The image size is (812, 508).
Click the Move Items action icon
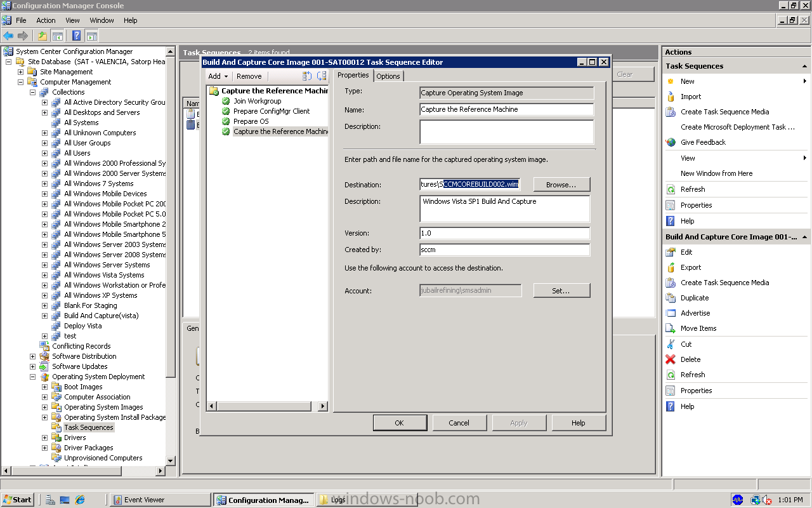(671, 328)
